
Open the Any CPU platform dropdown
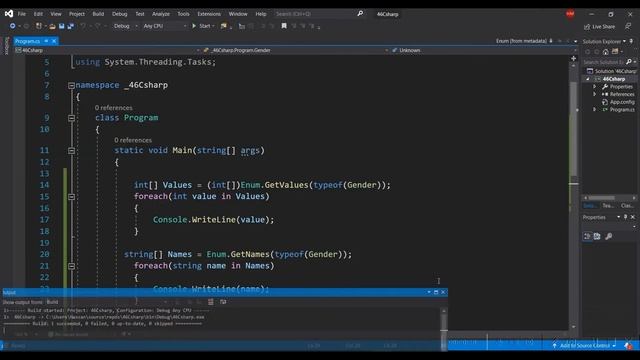click(x=165, y=26)
